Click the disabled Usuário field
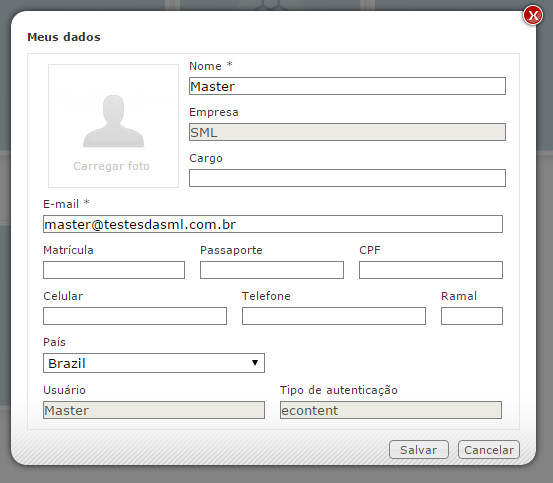The image size is (553, 483). point(154,410)
